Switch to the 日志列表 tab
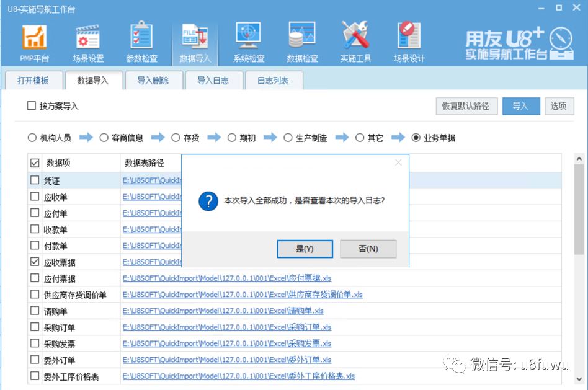 click(274, 81)
